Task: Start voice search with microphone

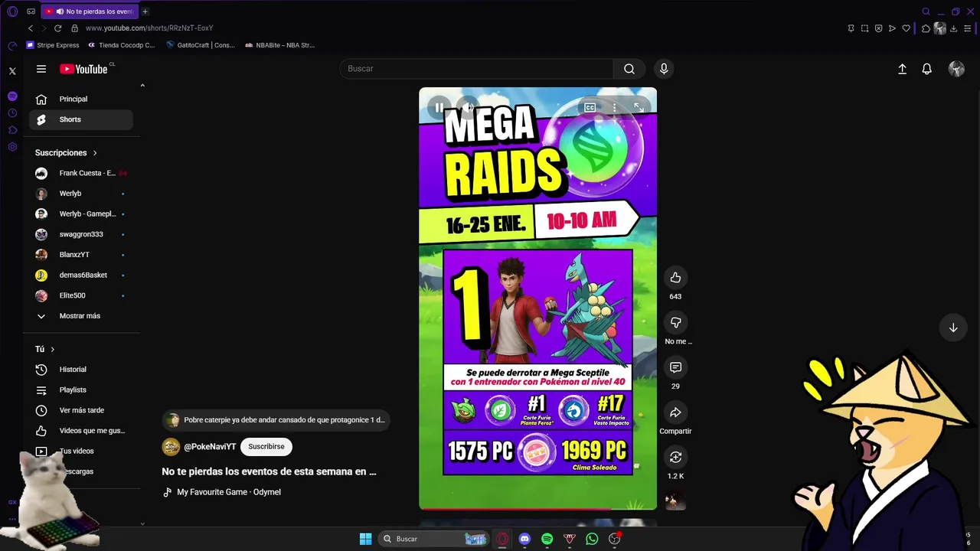Action: click(664, 69)
